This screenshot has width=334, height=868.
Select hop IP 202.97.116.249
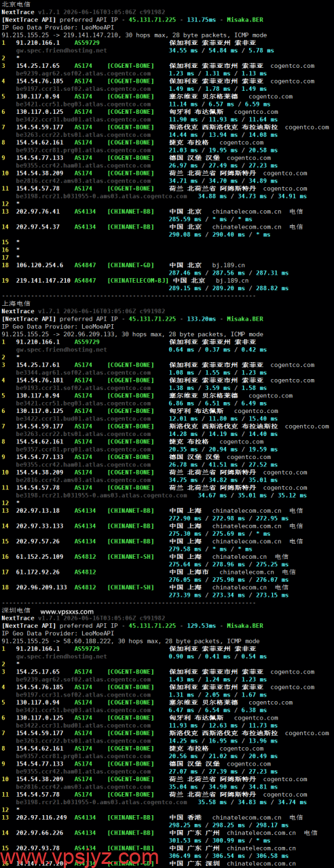click(x=41, y=816)
